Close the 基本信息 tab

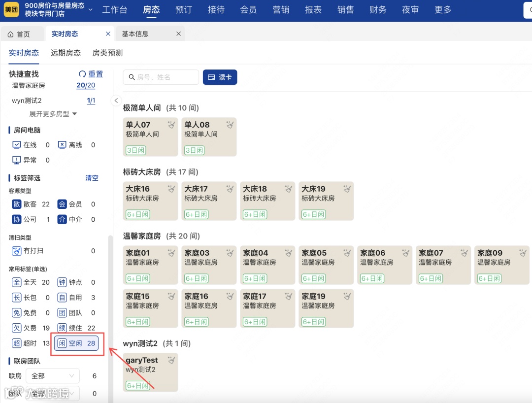tap(178, 34)
